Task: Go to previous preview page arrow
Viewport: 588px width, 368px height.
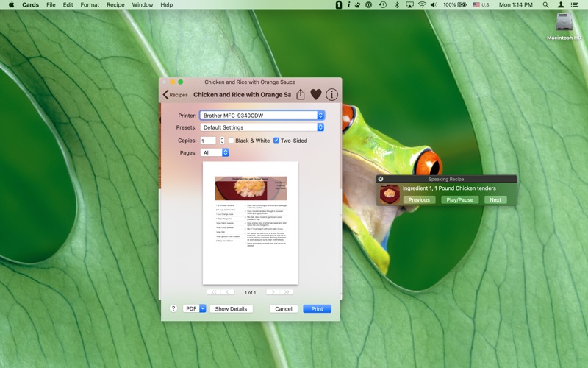Action: coord(228,291)
